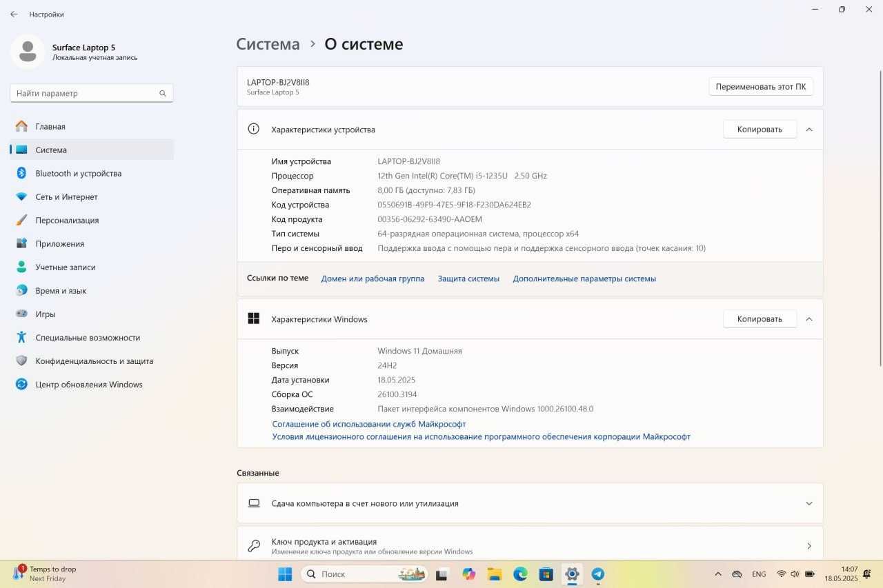
Task: Click the product code 00356-06292-63490-AAOEM
Action: pyautogui.click(x=430, y=219)
